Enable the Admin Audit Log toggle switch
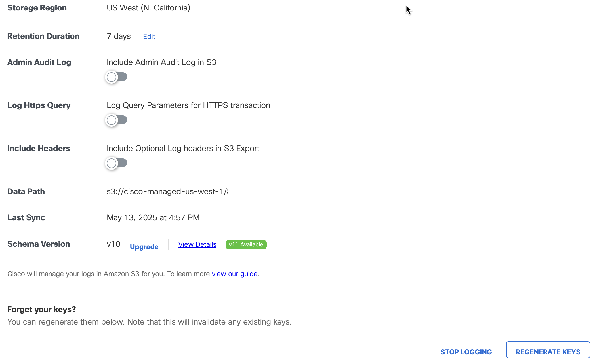The image size is (597, 364). click(116, 77)
